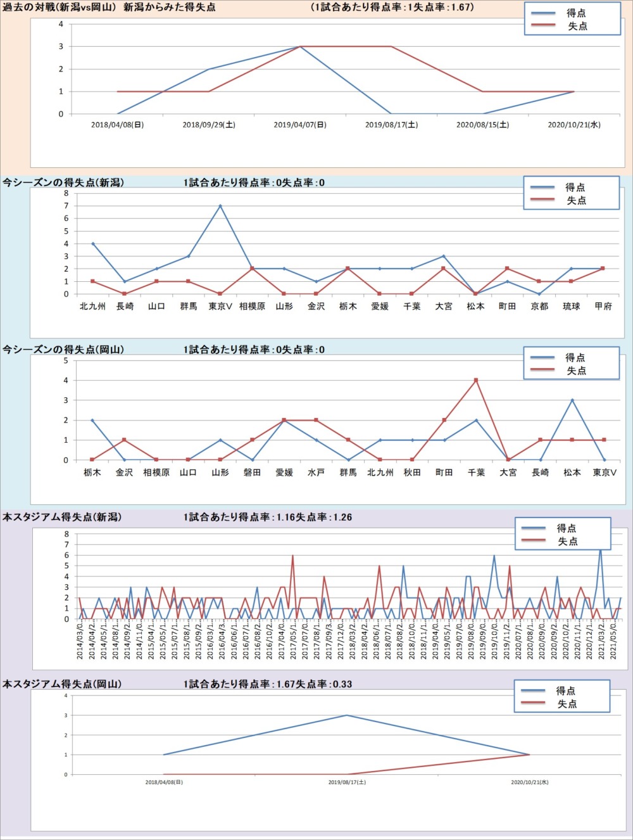Click the red 失点 legend line in the 過去の対戦 chart

click(542, 26)
